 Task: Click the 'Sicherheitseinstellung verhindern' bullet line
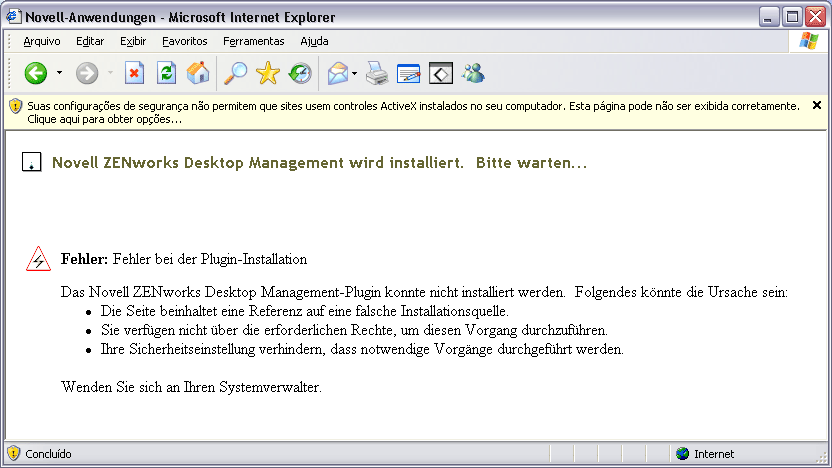(362, 349)
